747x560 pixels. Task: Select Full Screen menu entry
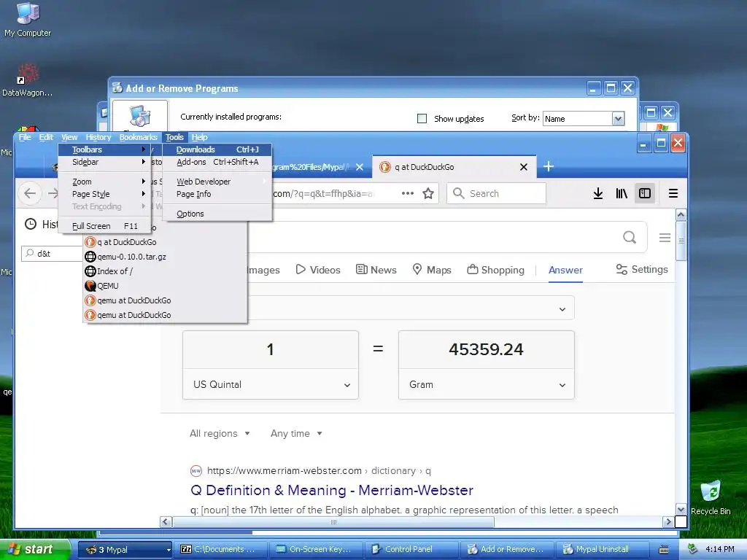point(105,226)
